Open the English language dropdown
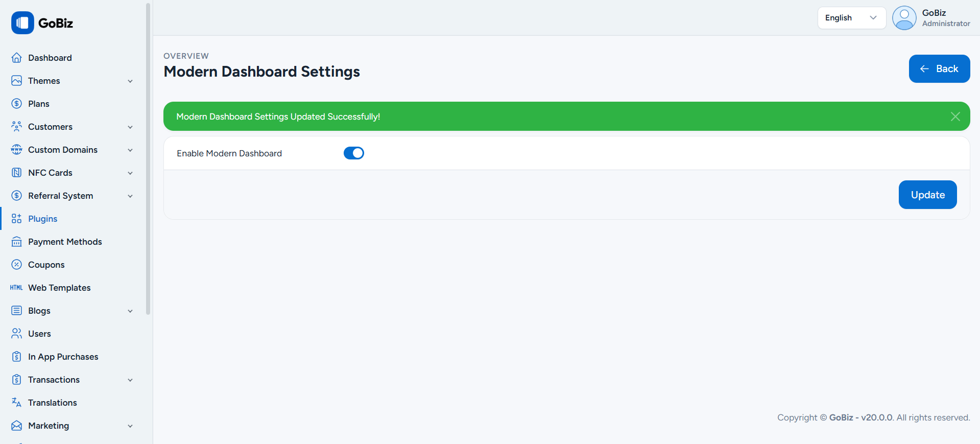 [x=851, y=17]
